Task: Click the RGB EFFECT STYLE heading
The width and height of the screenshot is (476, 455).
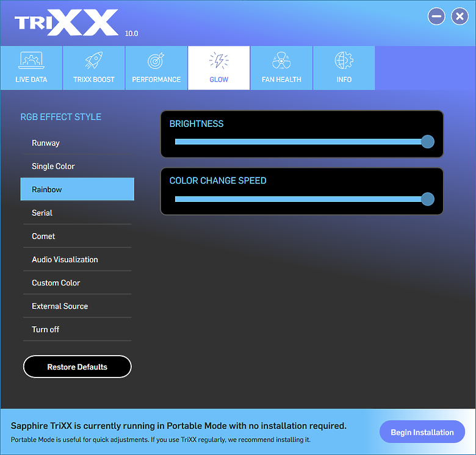Action: coord(60,116)
